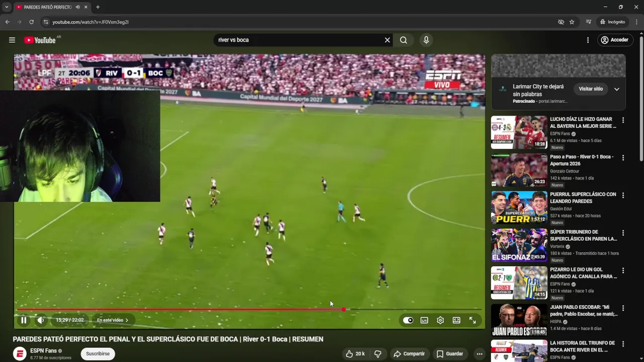Dislike the video
The width and height of the screenshot is (644, 362).
[378, 354]
